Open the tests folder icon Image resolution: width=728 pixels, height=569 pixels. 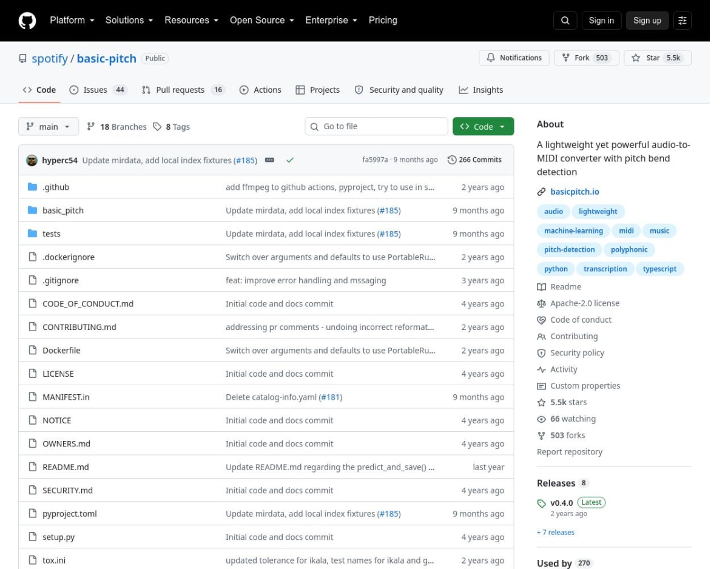[x=33, y=234]
